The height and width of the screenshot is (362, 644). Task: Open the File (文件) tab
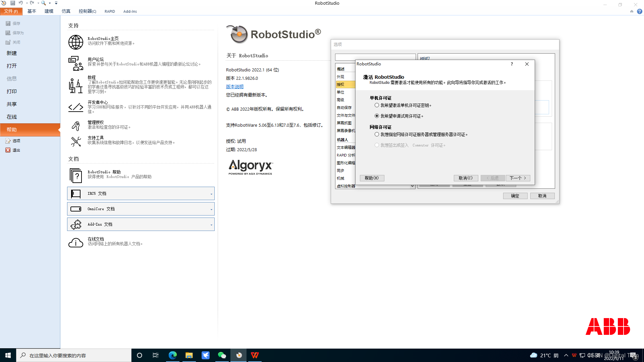pyautogui.click(x=11, y=11)
